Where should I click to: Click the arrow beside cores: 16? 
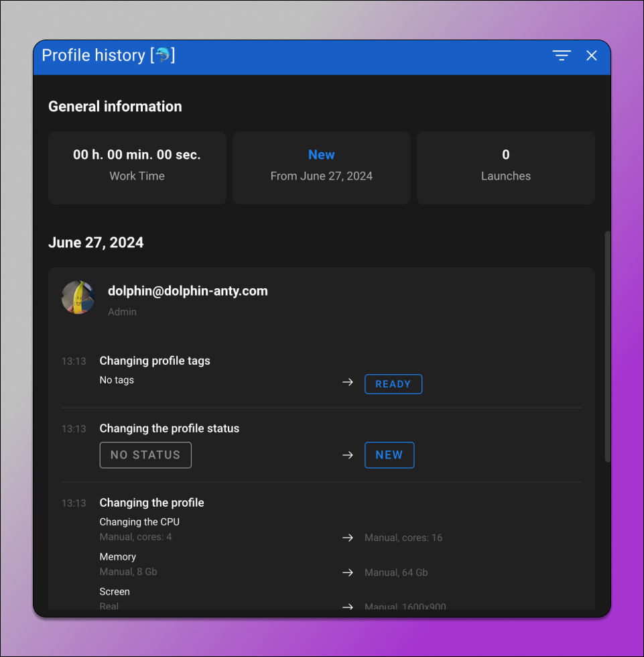tap(348, 538)
